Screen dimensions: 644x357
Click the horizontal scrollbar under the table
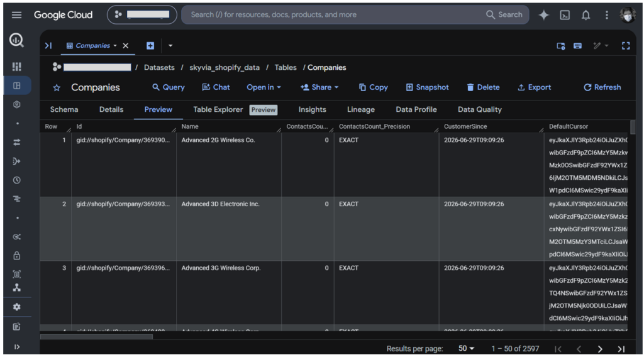[x=96, y=336]
